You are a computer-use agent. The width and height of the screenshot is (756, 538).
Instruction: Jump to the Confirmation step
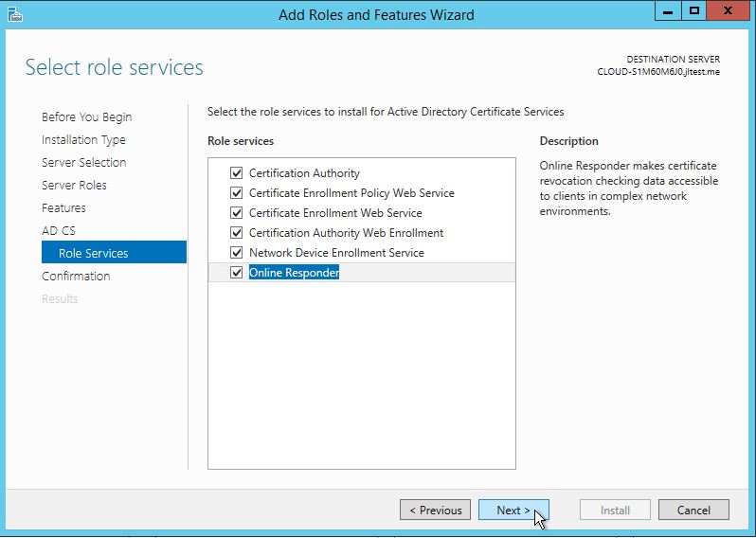pyautogui.click(x=76, y=277)
